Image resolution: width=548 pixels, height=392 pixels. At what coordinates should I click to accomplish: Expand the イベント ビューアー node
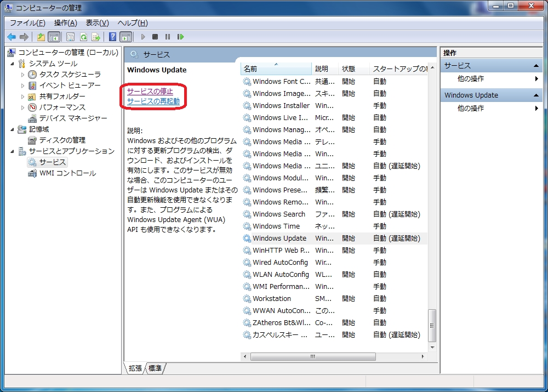(22, 86)
